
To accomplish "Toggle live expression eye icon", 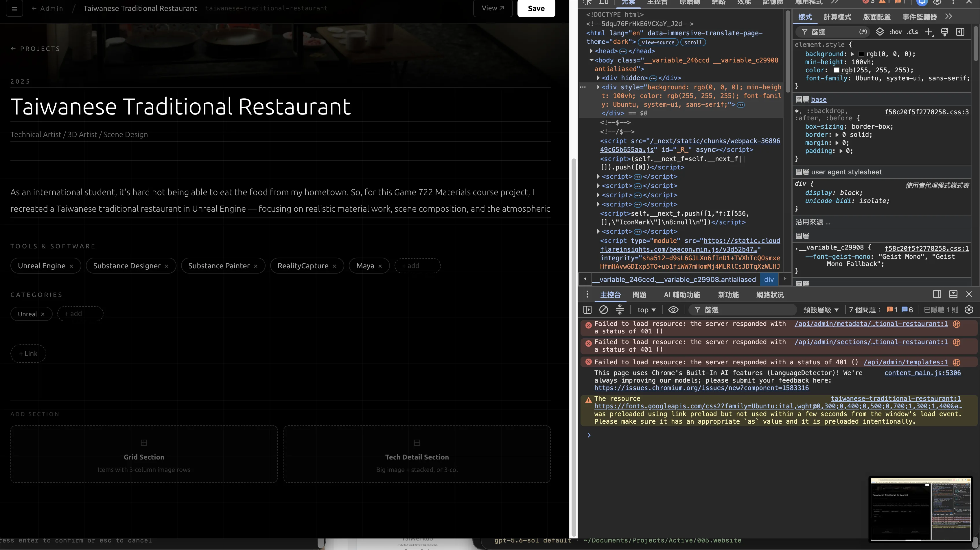I will click(673, 310).
